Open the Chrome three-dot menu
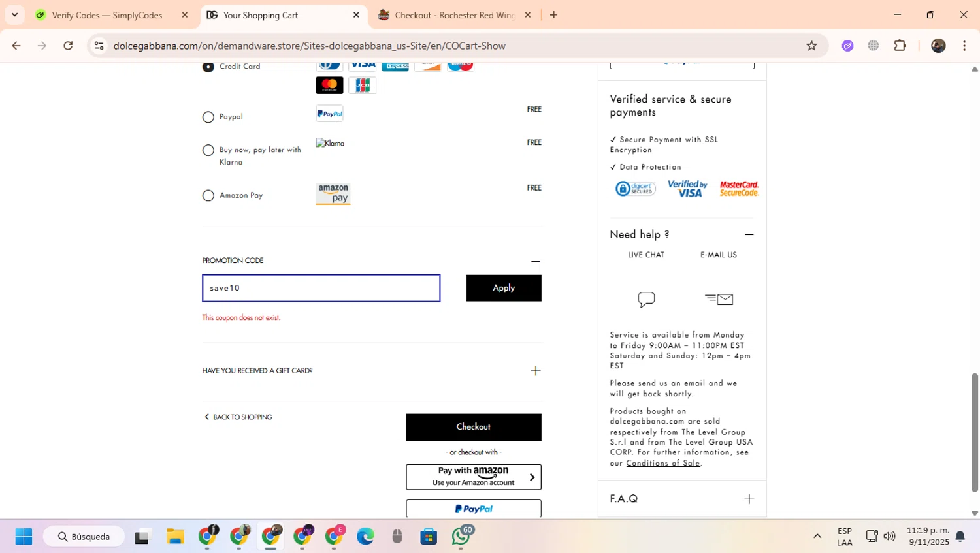The image size is (980, 553). pyautogui.click(x=964, y=46)
